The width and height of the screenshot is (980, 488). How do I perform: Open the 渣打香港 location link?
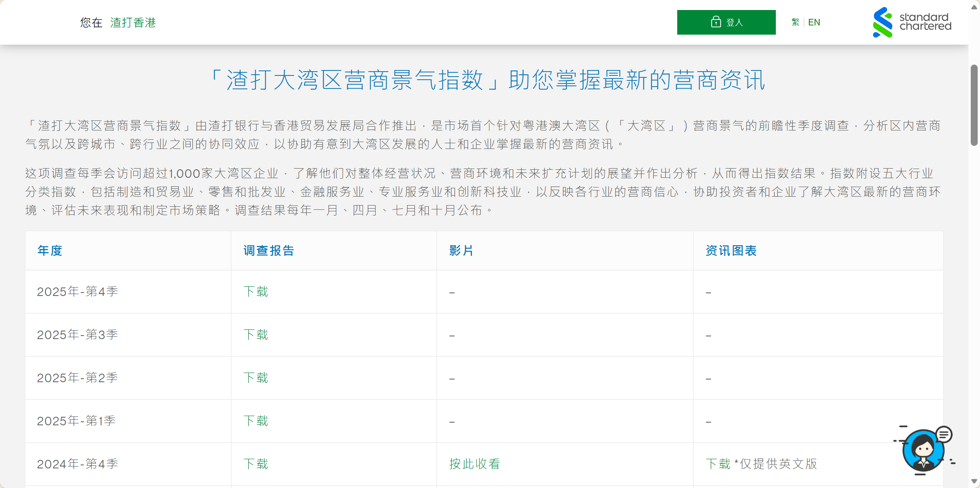(x=133, y=23)
